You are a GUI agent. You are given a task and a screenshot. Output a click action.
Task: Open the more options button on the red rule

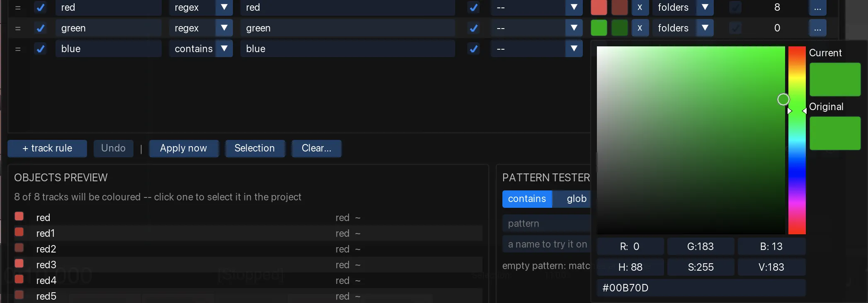[817, 7]
